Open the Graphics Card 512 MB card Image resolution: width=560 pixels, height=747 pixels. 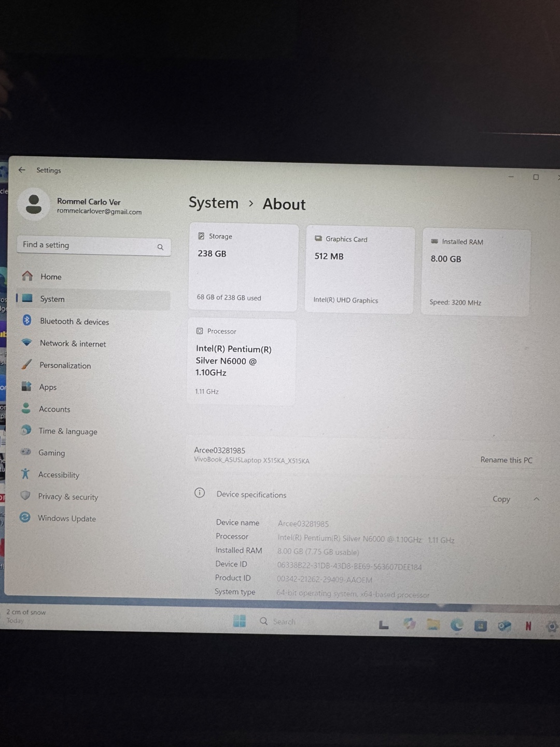pos(360,270)
